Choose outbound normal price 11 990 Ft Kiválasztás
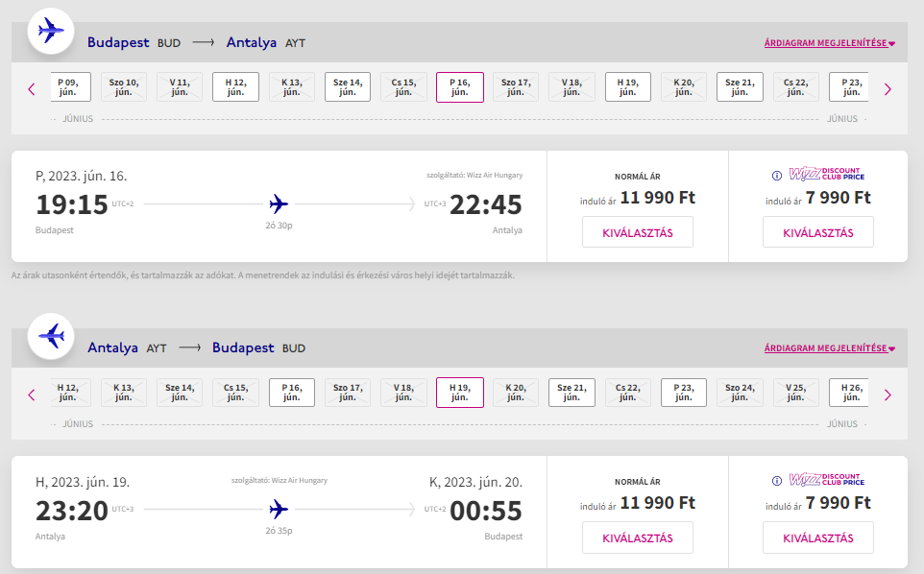 (638, 232)
